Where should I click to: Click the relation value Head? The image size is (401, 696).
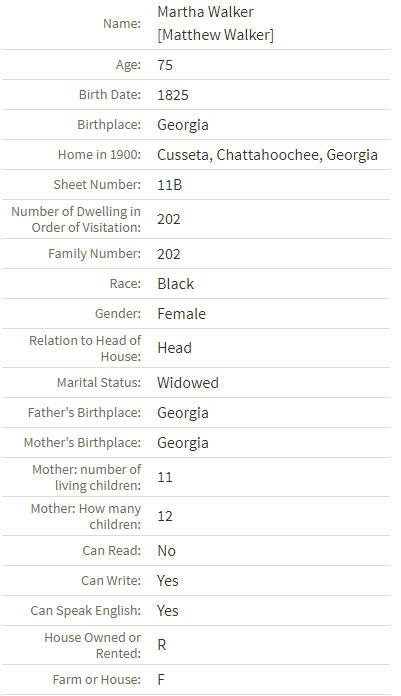[x=174, y=348]
